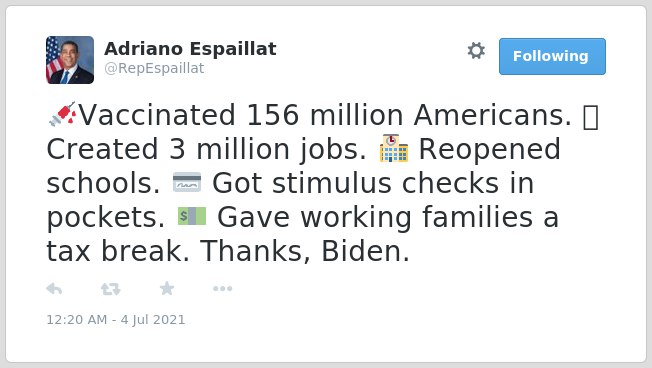Click the missing-glyph box after Americans
Image resolution: width=652 pixels, height=368 pixels.
590,118
